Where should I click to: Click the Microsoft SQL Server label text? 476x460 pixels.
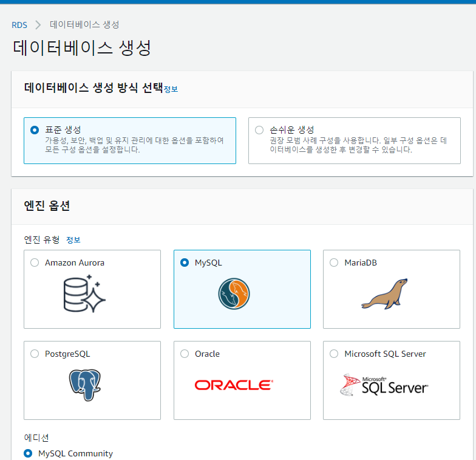[385, 354]
